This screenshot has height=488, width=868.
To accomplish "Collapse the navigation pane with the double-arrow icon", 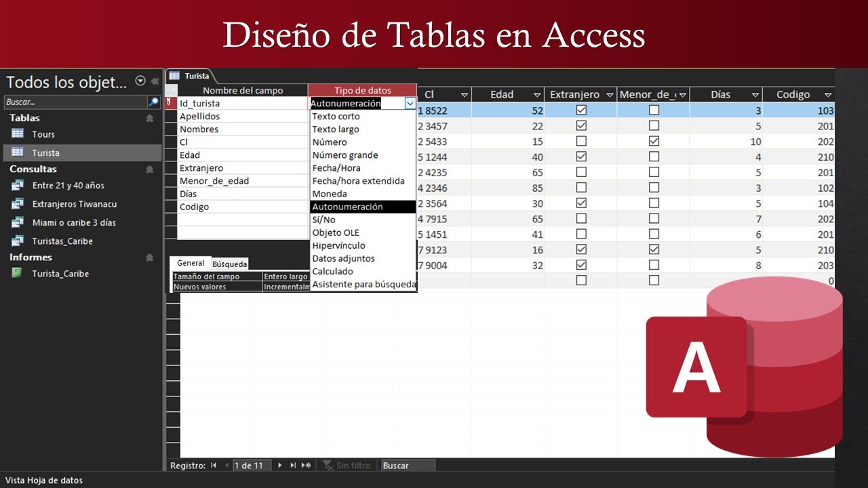I will coord(155,81).
